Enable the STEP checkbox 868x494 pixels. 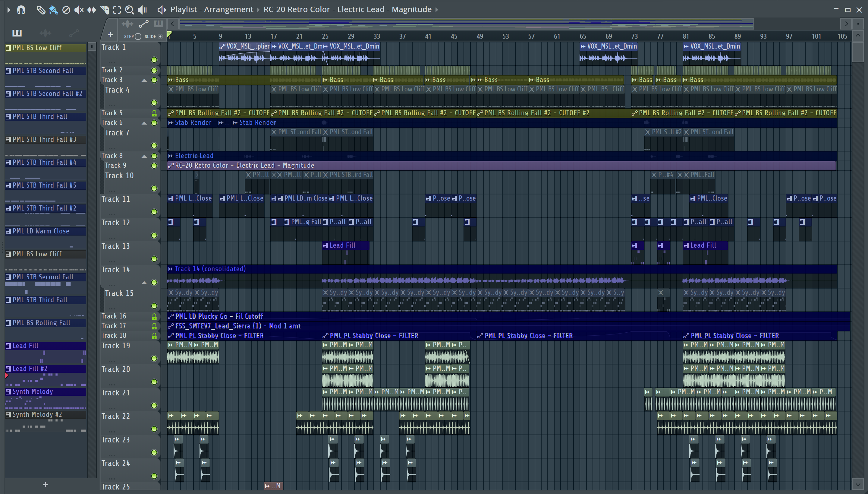click(x=138, y=36)
